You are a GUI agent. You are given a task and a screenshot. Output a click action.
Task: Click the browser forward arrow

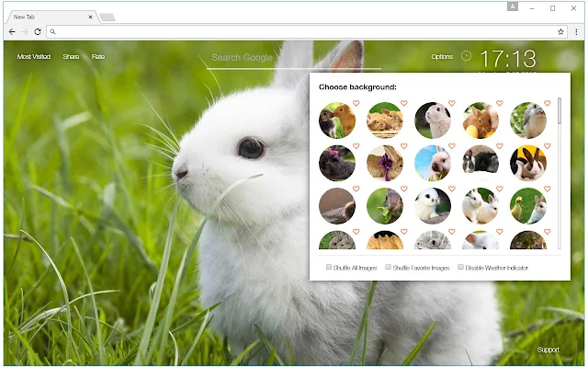pyautogui.click(x=25, y=32)
